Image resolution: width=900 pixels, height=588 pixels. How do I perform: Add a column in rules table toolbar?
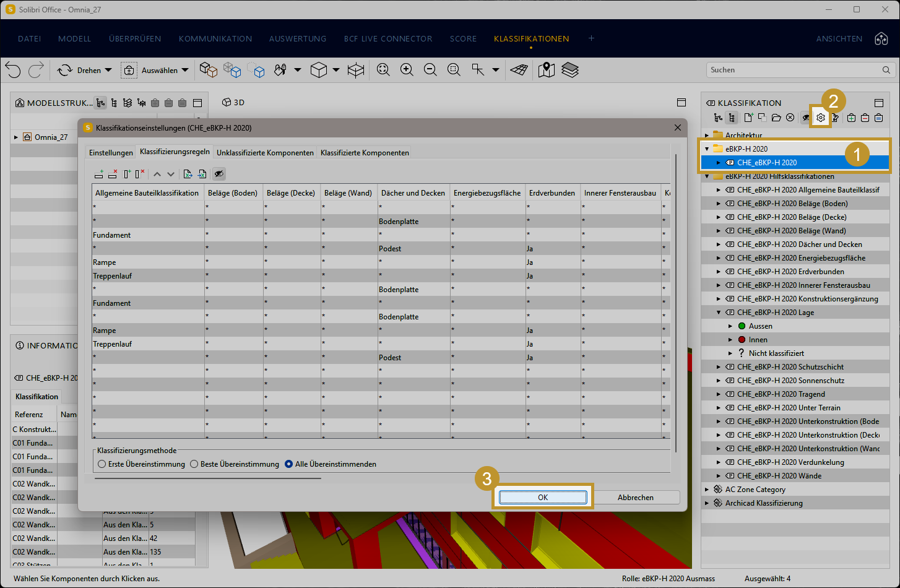(127, 174)
